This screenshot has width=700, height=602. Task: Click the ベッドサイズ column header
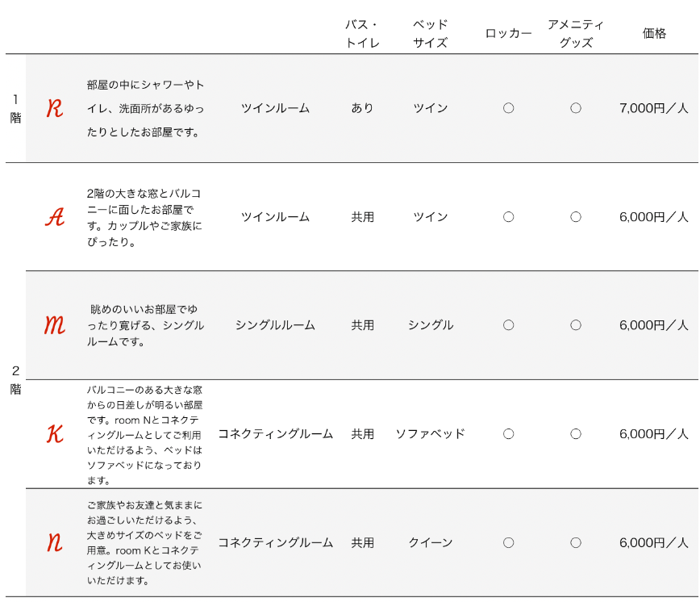(x=431, y=34)
